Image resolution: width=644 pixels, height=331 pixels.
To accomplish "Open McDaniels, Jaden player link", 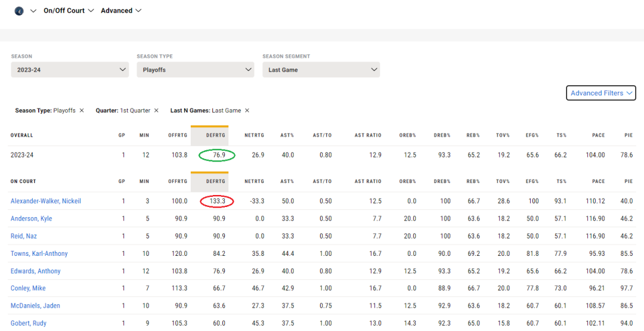I will [x=35, y=305].
